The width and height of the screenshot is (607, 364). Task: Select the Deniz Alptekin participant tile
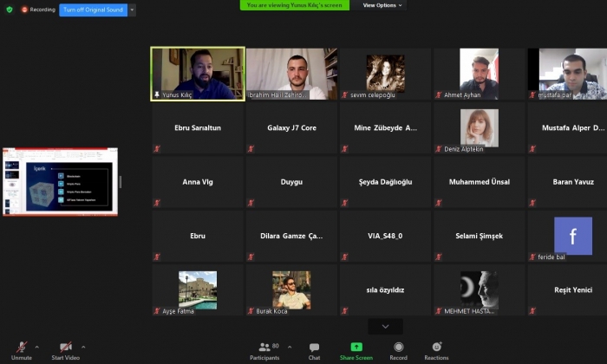tap(480, 128)
